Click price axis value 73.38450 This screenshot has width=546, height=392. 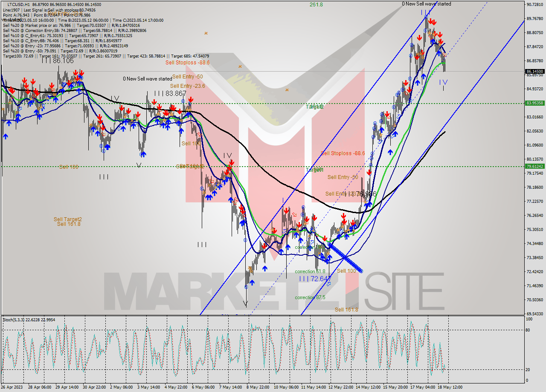(x=535, y=257)
